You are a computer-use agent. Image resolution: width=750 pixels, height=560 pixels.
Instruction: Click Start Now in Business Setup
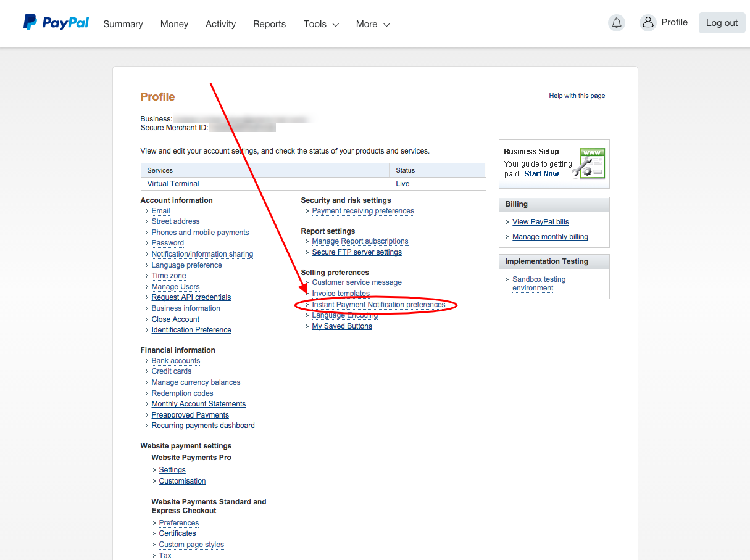point(541,174)
